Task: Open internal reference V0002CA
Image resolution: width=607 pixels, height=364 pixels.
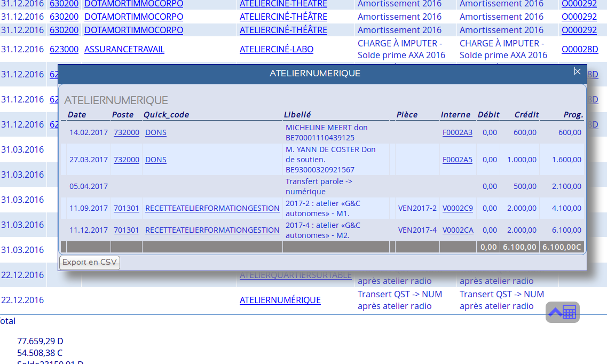Action: 457,230
